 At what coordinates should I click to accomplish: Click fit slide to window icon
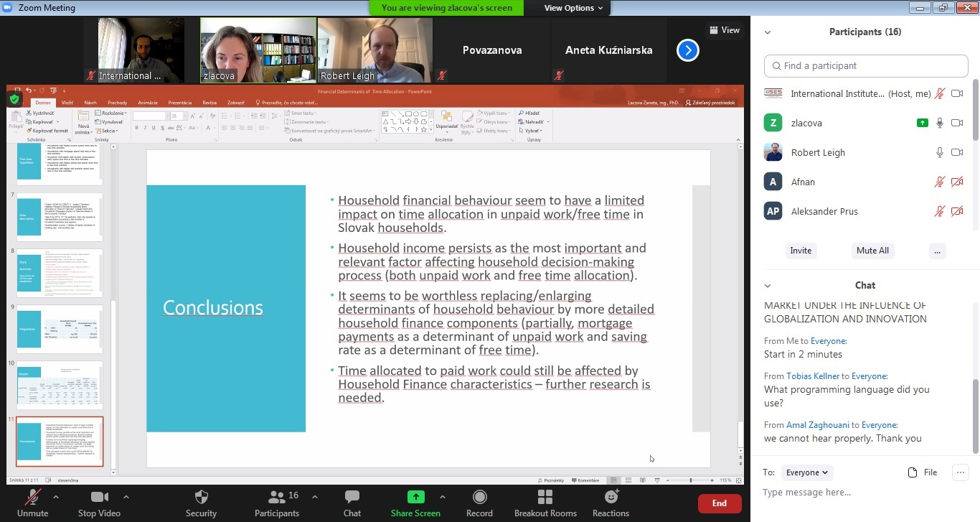coord(740,480)
